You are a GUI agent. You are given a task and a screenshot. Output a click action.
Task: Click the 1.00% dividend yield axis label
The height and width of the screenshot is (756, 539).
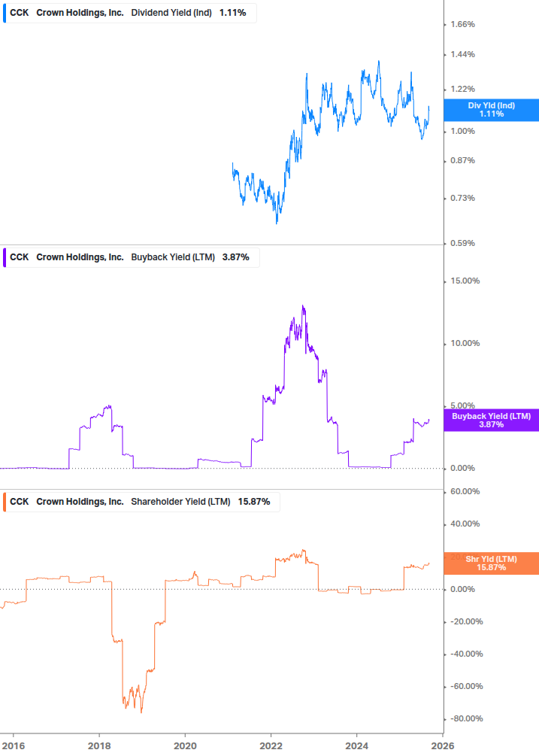(x=462, y=131)
